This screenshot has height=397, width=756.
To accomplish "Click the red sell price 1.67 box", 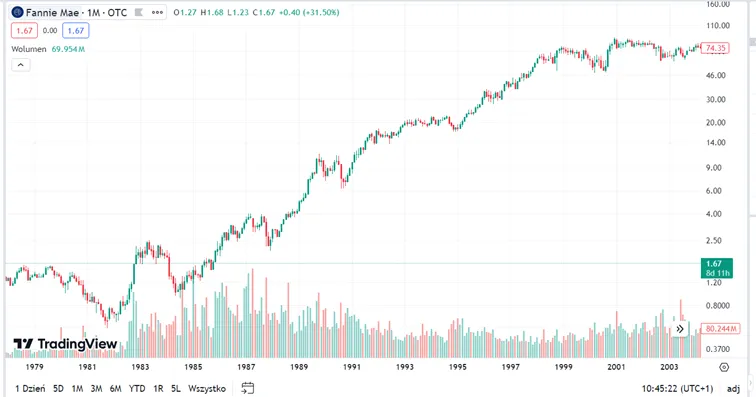I will 24,30.
